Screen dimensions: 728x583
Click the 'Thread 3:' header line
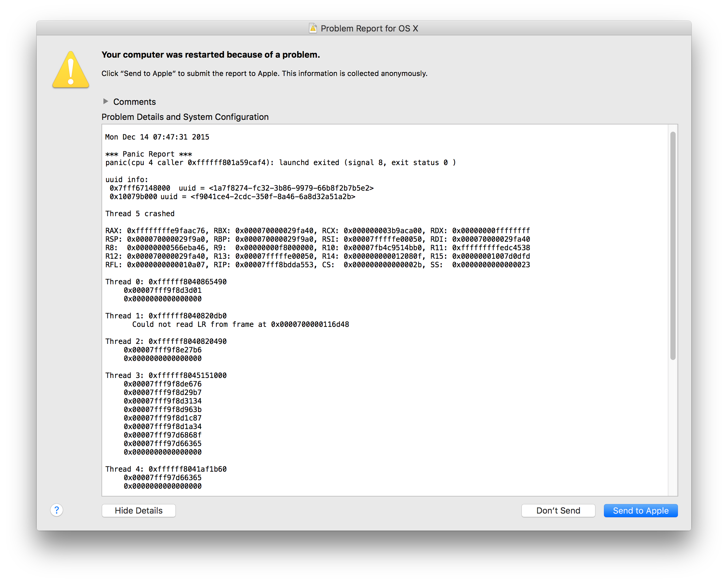coord(166,375)
